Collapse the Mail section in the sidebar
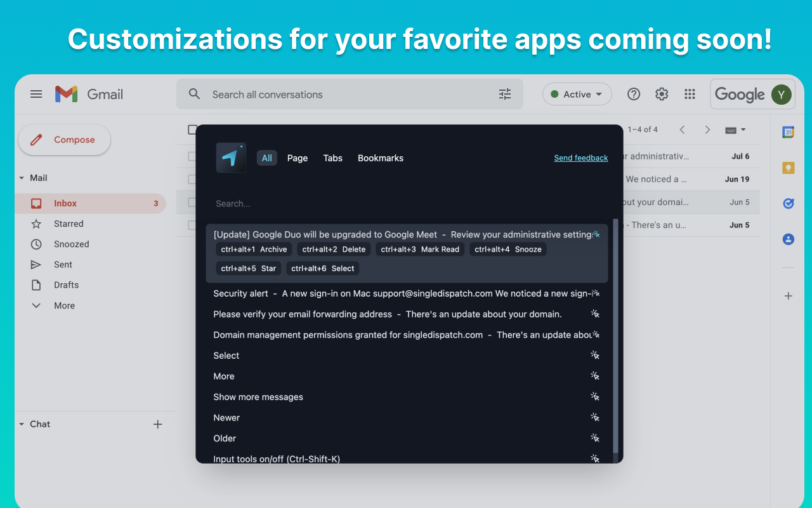Screen dimensions: 812x508 (23, 178)
